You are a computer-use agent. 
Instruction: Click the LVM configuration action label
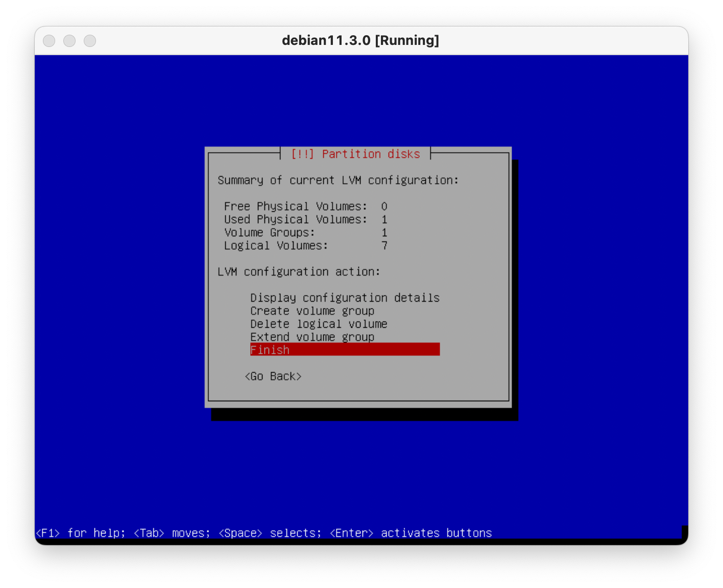pyautogui.click(x=299, y=272)
